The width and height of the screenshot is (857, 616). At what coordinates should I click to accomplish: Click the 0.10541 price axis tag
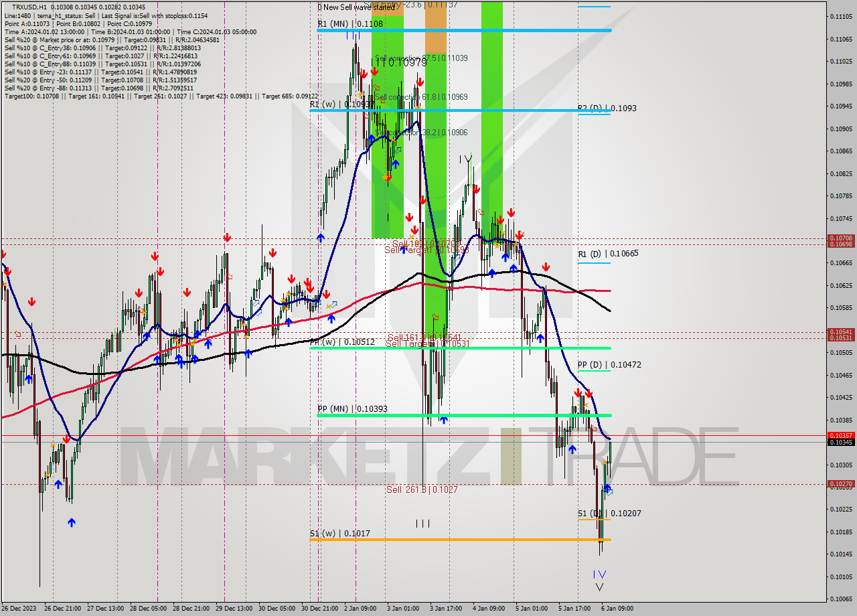(841, 331)
